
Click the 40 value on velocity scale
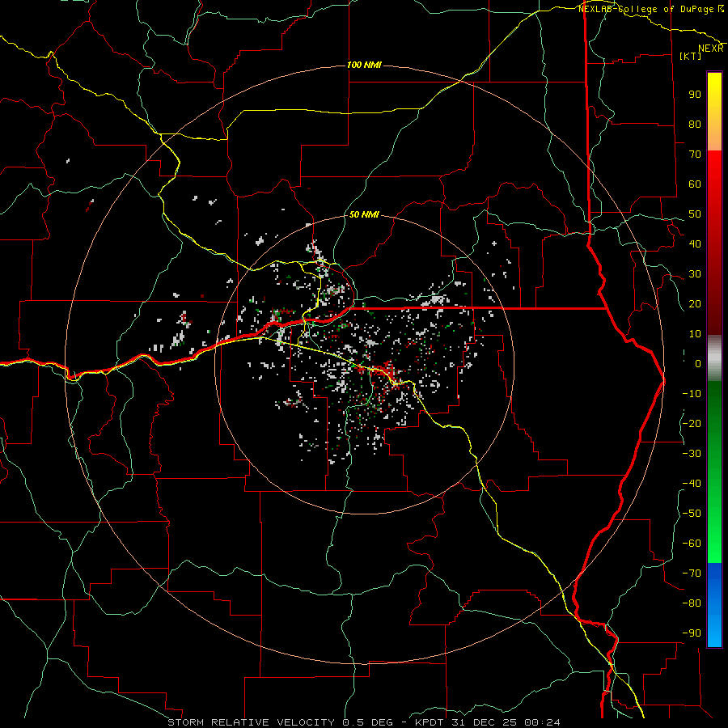click(695, 244)
